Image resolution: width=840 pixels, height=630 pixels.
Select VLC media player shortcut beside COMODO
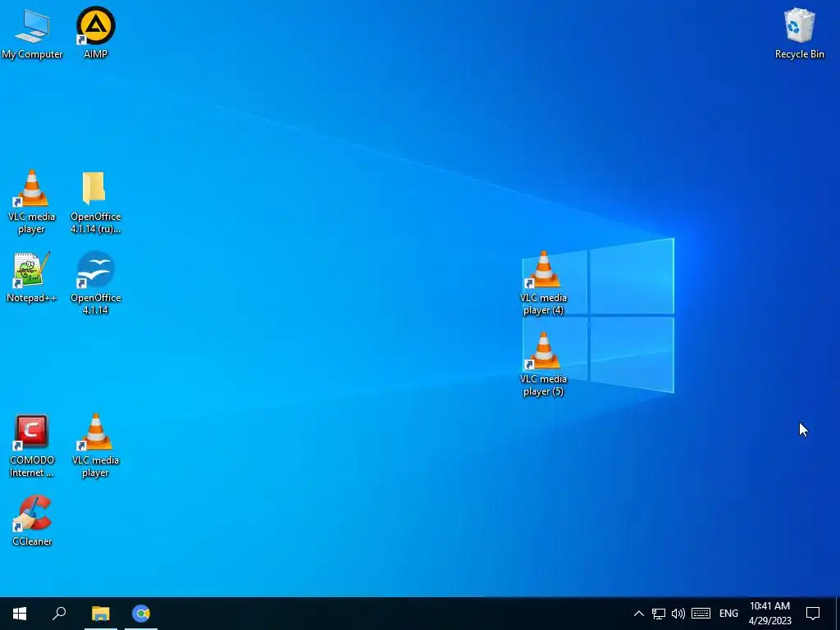[x=95, y=445]
